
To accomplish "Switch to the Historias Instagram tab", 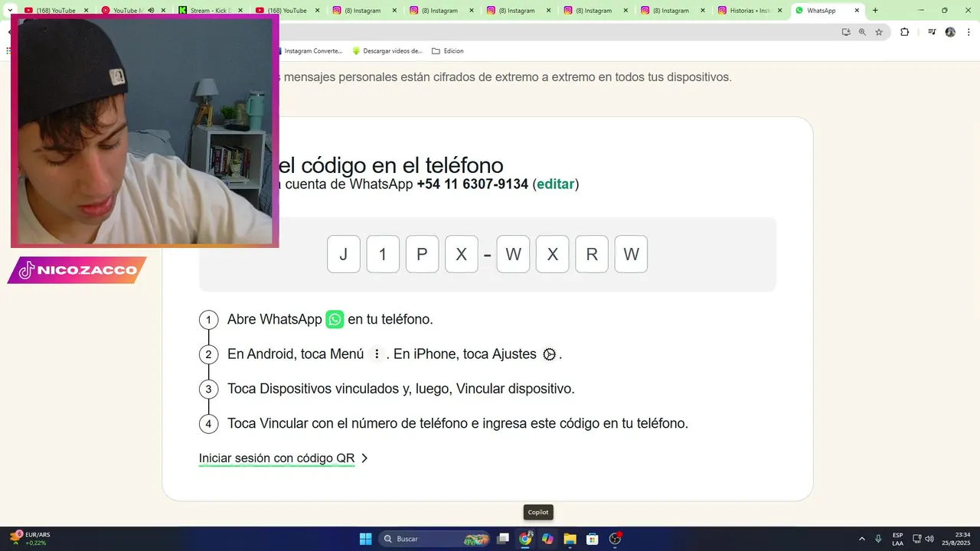I will 750,11.
